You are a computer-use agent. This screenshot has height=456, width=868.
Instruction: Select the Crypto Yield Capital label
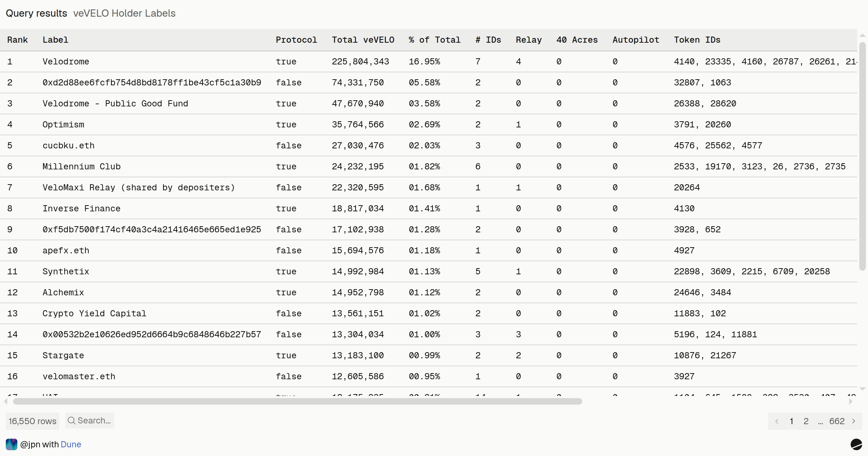(x=94, y=313)
